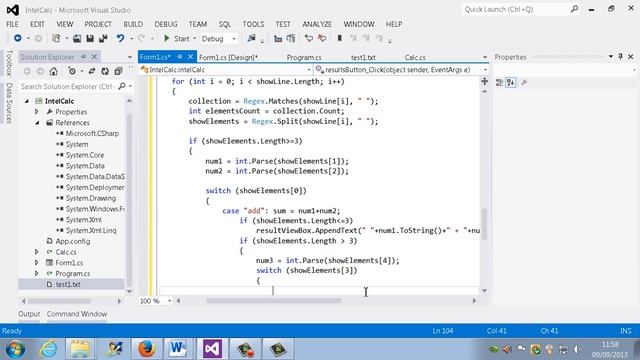The height and width of the screenshot is (360, 640).
Task: Refresh Solution Explorer
Action: coord(105,71)
